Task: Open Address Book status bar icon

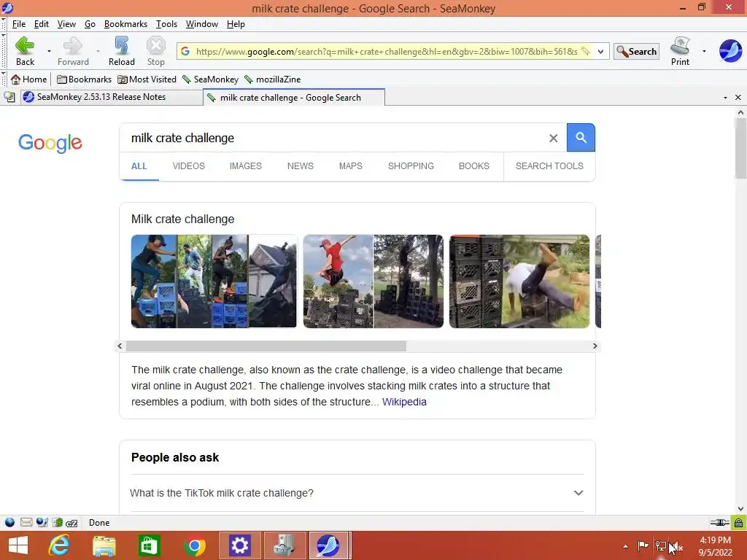Action: pyautogui.click(x=58, y=522)
